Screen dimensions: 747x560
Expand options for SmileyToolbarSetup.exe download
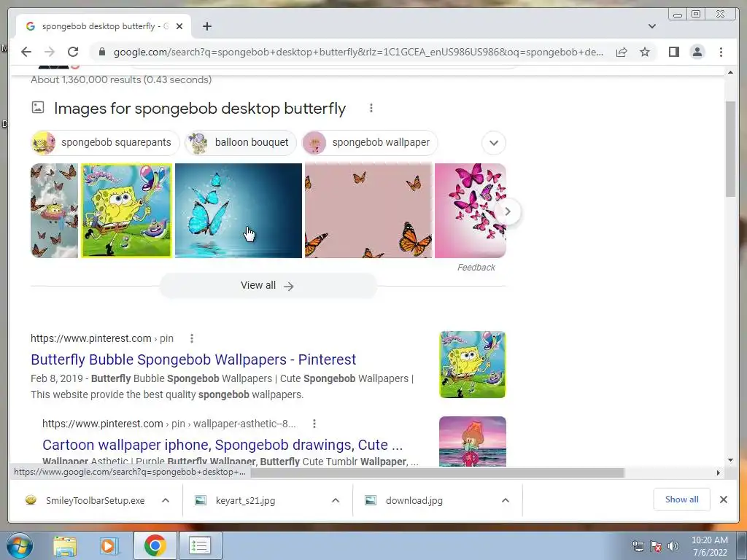166,500
